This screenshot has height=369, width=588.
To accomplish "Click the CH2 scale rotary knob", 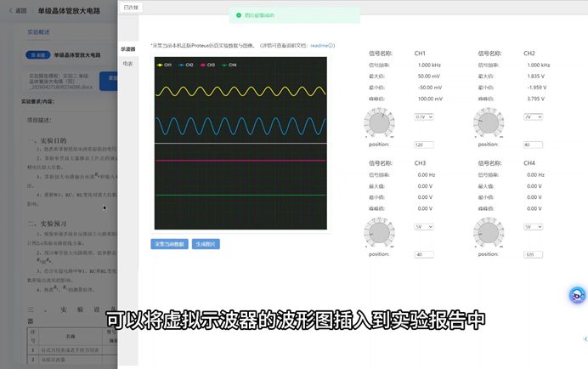I will tap(489, 122).
